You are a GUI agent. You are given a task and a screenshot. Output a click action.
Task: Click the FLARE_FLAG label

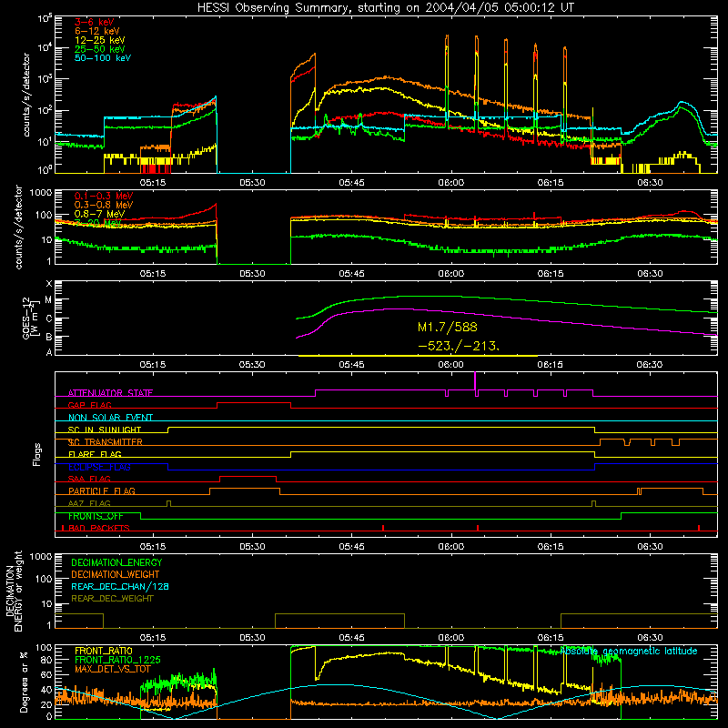click(95, 454)
